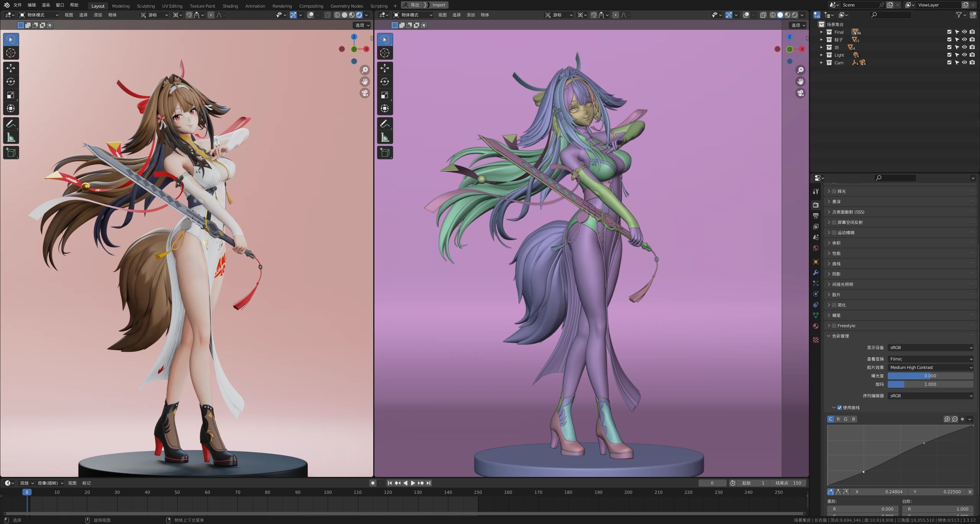
Task: Adjust the 伽玛 gamma slider
Action: 930,384
